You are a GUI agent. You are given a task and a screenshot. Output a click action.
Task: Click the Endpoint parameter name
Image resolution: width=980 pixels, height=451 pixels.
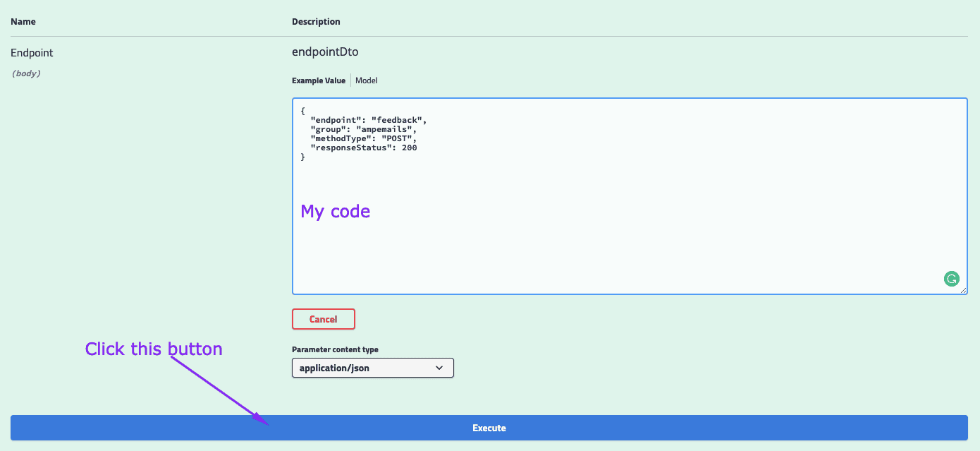point(32,53)
